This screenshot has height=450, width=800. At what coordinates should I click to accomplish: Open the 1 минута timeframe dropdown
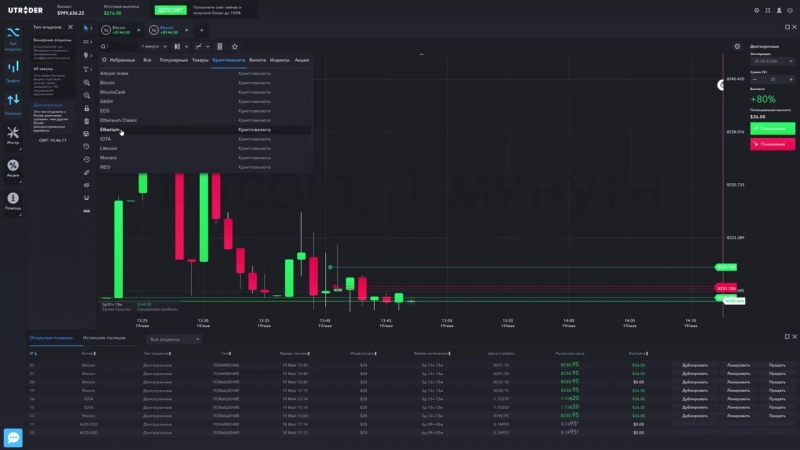pyautogui.click(x=154, y=46)
